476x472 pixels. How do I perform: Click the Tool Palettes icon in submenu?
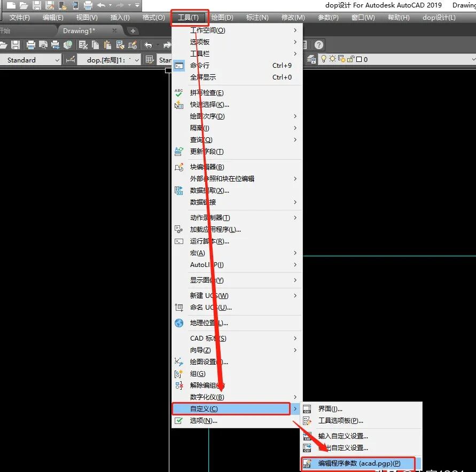pyautogui.click(x=307, y=421)
